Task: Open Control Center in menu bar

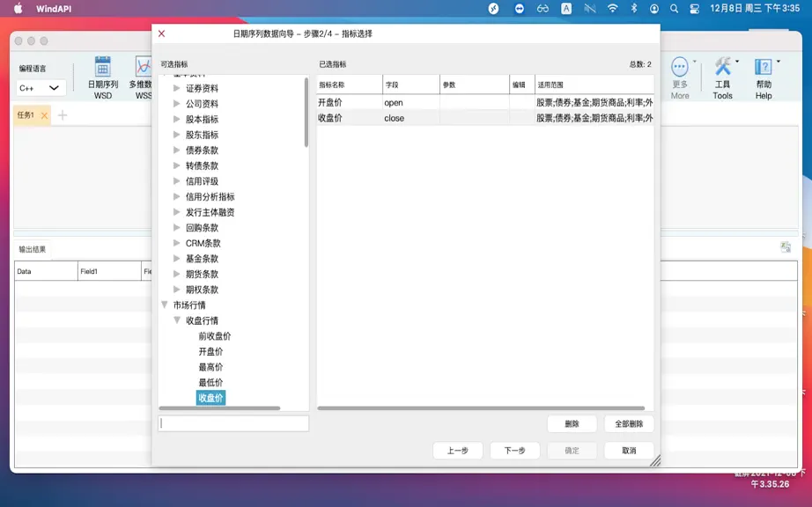Action: click(x=695, y=8)
